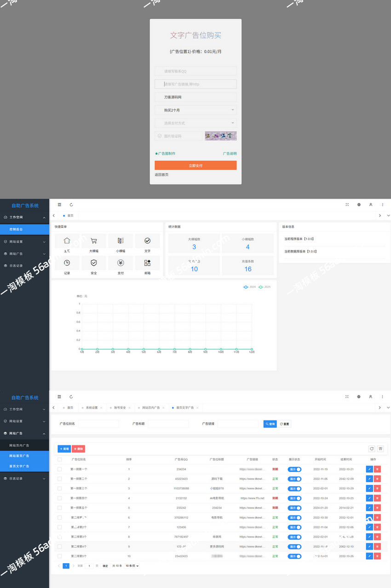Image resolution: width=391 pixels, height=588 pixels.
Task: Click the globe icon in ad list header
Action: pos(359,397)
